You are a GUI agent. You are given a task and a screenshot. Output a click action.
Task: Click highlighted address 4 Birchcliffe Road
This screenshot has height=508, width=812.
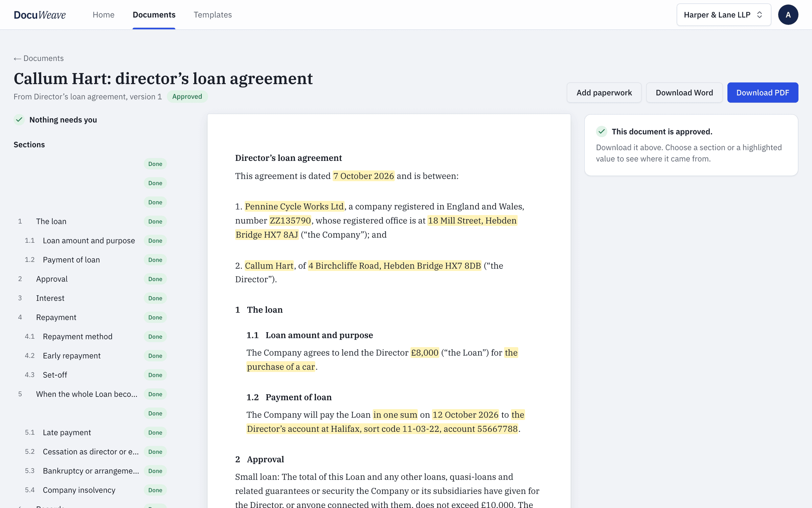pyautogui.click(x=394, y=266)
